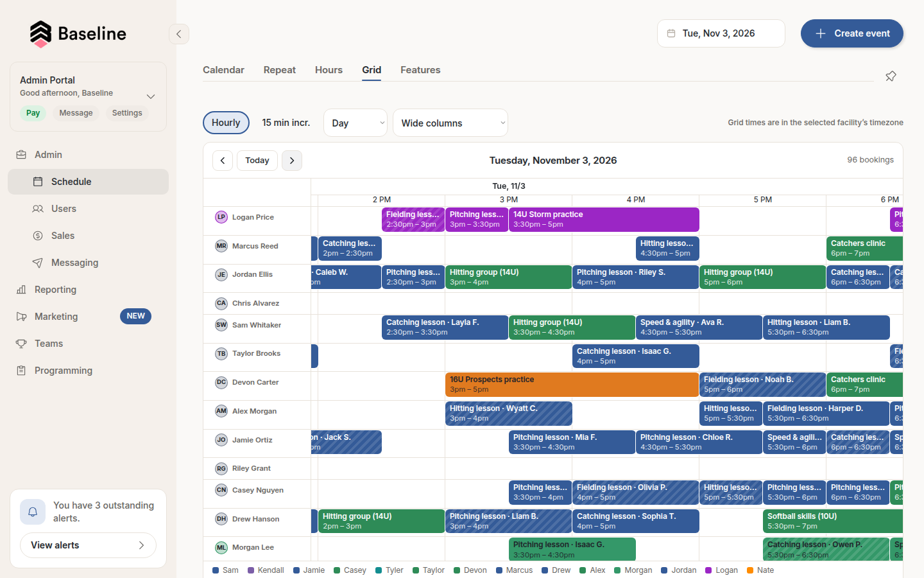
Task: Click Message pill in Admin Portal
Action: tap(76, 113)
